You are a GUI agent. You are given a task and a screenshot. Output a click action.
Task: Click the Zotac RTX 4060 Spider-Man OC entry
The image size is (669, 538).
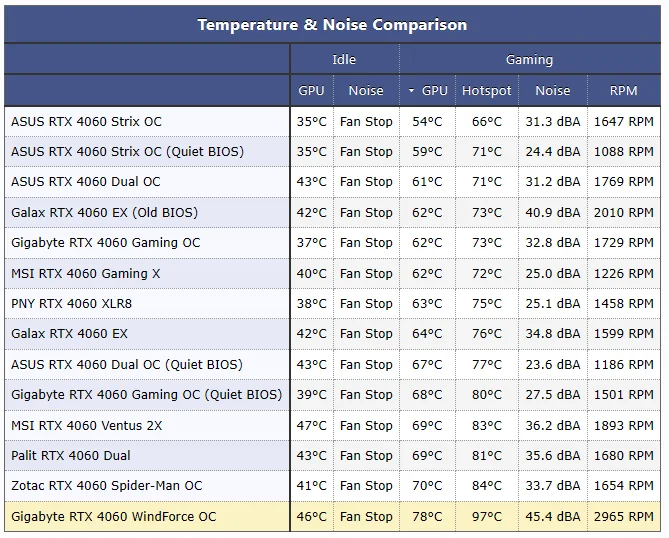[x=106, y=486]
